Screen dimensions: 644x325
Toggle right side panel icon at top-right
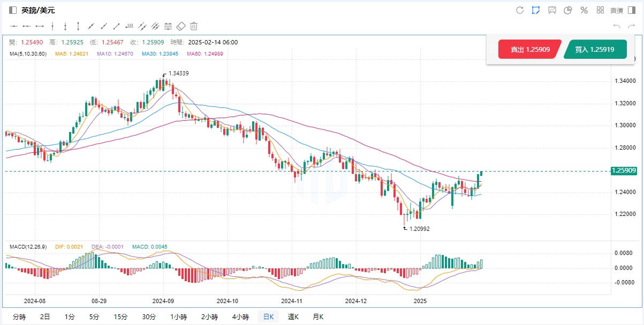[633, 10]
